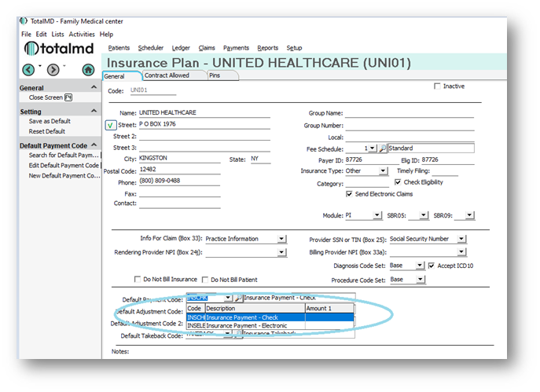Toggle the Inactive checkbox
540x392 pixels.
click(x=438, y=86)
